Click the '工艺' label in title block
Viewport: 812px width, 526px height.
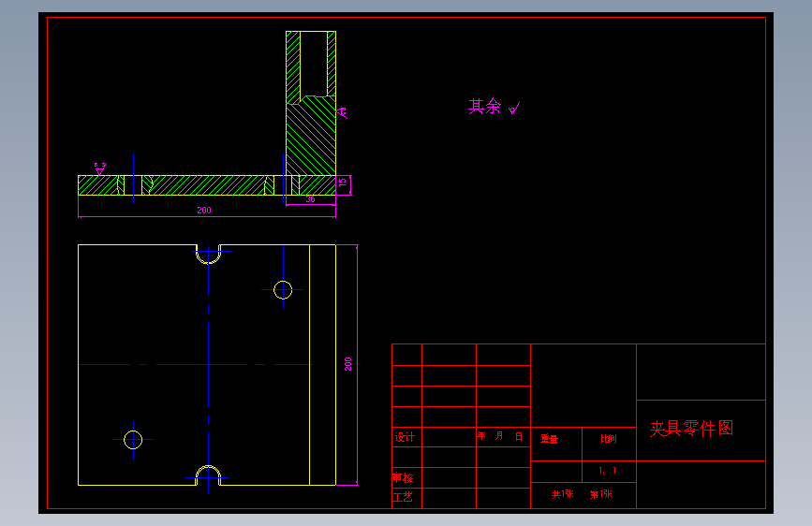403,498
